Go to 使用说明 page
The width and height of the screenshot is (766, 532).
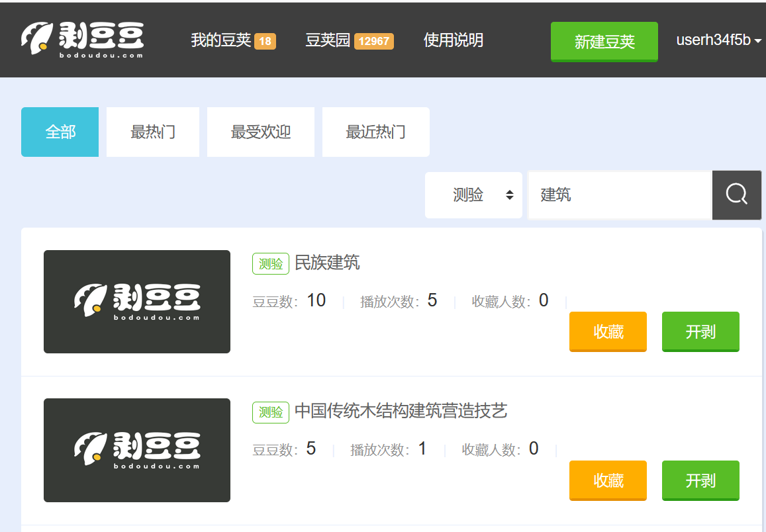click(454, 40)
